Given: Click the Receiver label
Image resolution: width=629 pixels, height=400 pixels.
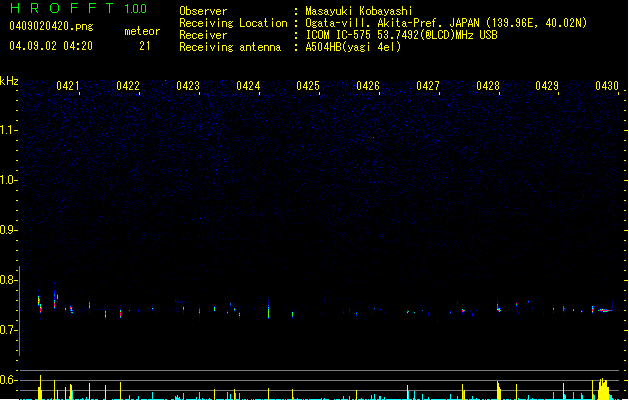Looking at the screenshot, I should [x=203, y=35].
